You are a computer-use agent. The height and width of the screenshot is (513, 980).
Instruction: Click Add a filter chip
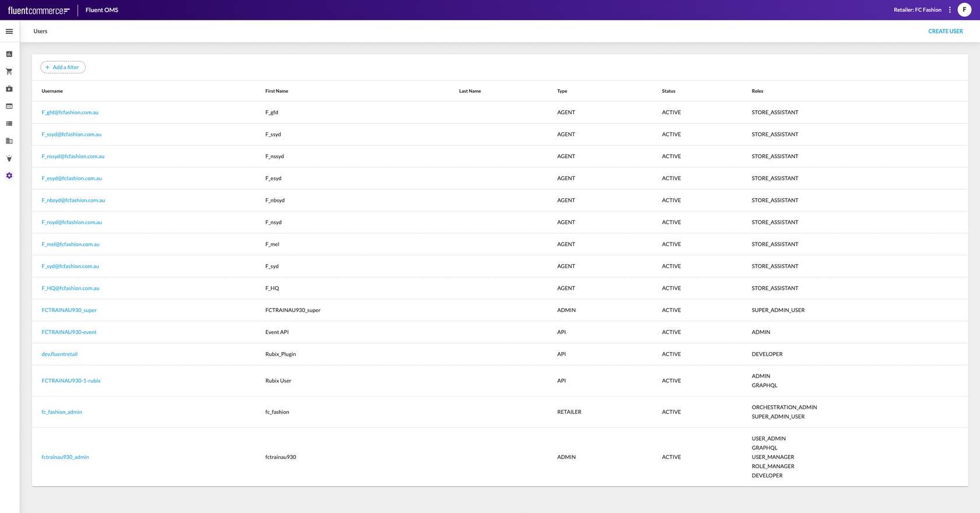click(63, 68)
